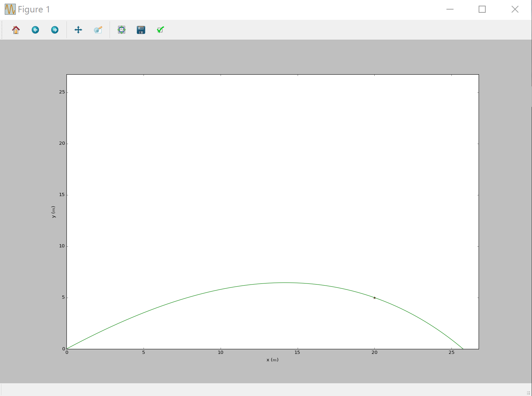Open the Configure subplots dialog
This screenshot has width=532, height=396.
coord(122,30)
